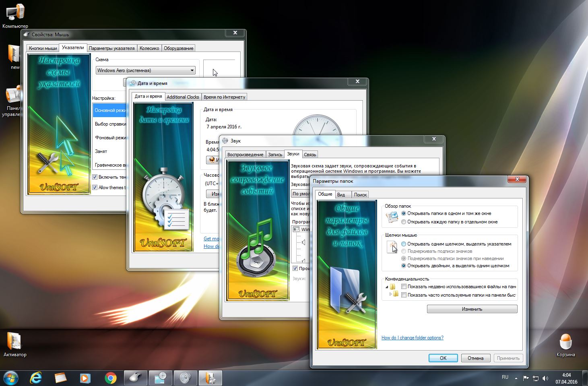Click the volume speaker icon in system tray
This screenshot has width=588, height=386.
[545, 378]
